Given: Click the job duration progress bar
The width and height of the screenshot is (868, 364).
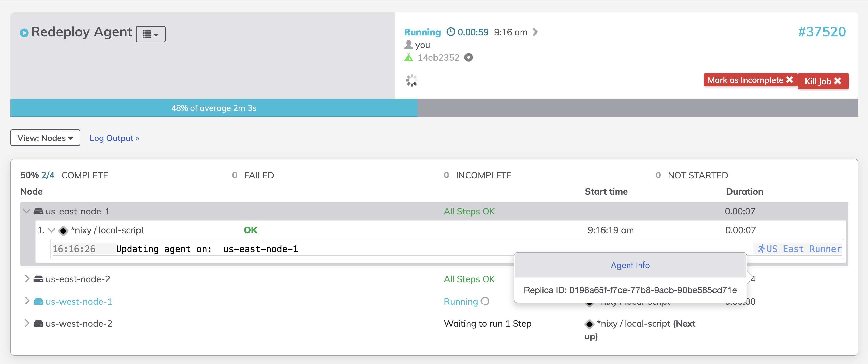Looking at the screenshot, I should click(x=434, y=108).
